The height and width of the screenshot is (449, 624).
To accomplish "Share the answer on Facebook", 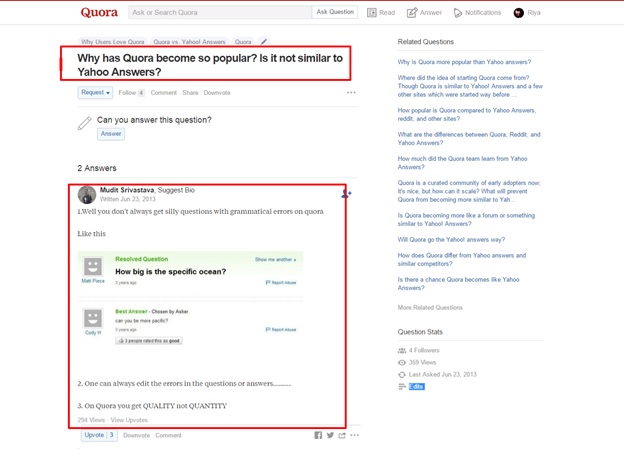I will (x=318, y=435).
